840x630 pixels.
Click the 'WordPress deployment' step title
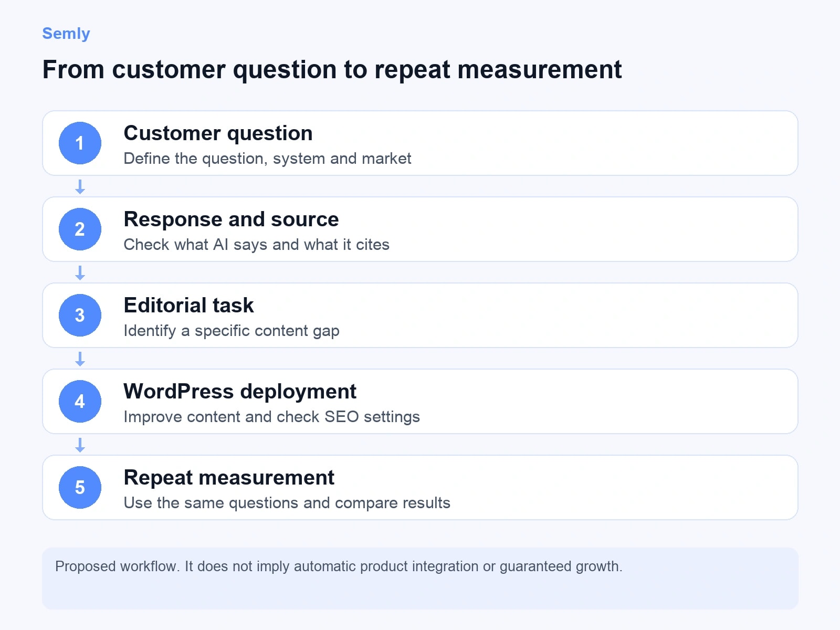pyautogui.click(x=240, y=392)
